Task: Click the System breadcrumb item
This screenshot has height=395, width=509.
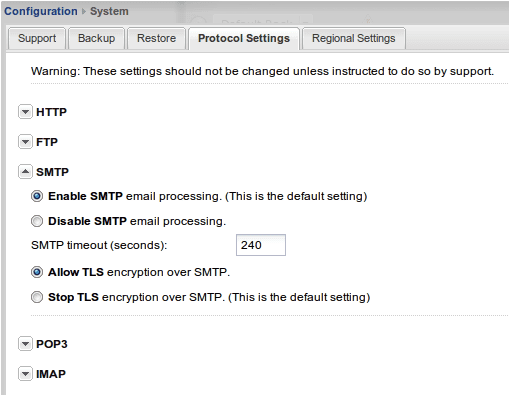Action: tap(109, 11)
